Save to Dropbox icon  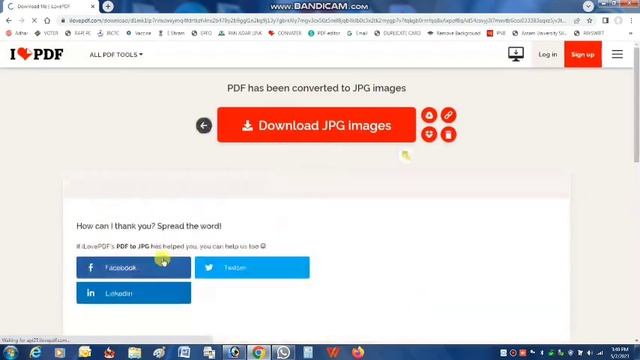[429, 134]
